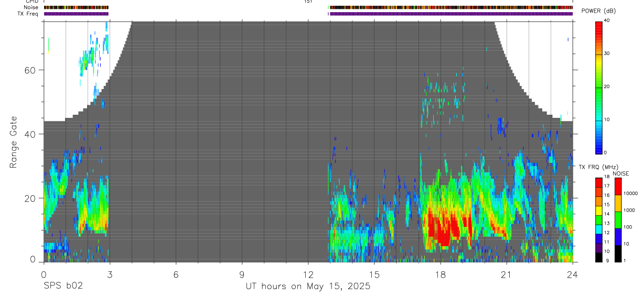Select the Noise strip at top

pos(308,7)
